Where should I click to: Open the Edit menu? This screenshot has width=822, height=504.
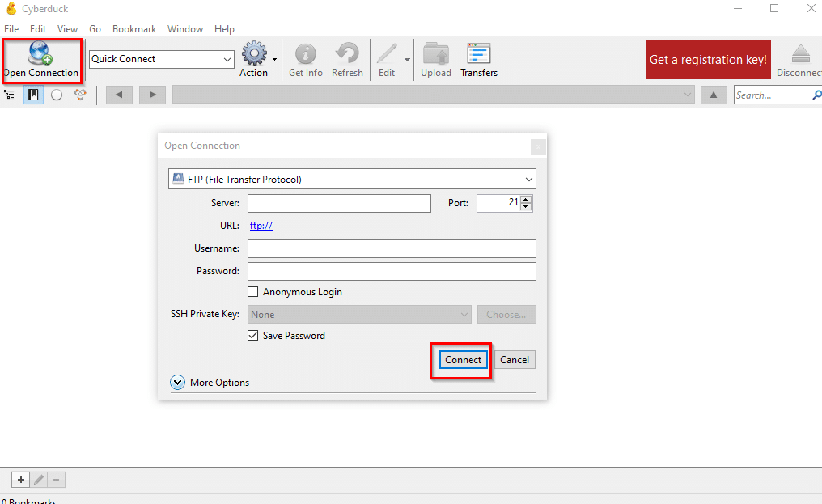click(38, 29)
